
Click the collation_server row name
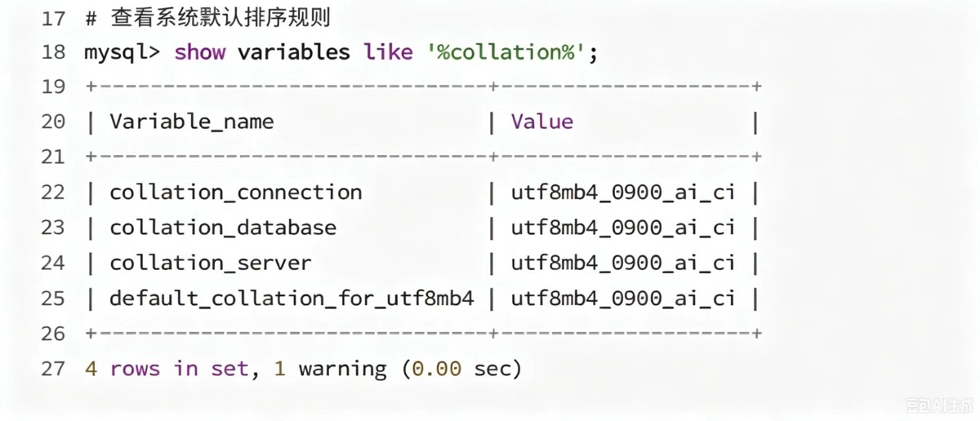click(211, 263)
